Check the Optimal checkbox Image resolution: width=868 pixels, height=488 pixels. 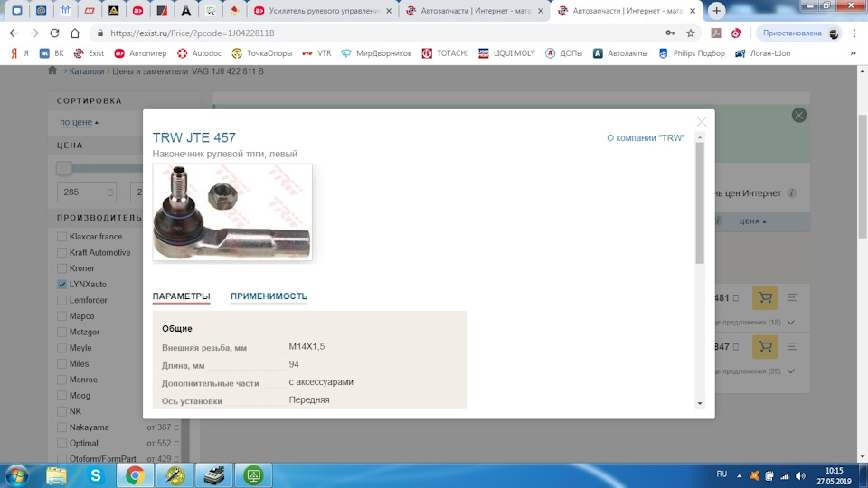(61, 443)
